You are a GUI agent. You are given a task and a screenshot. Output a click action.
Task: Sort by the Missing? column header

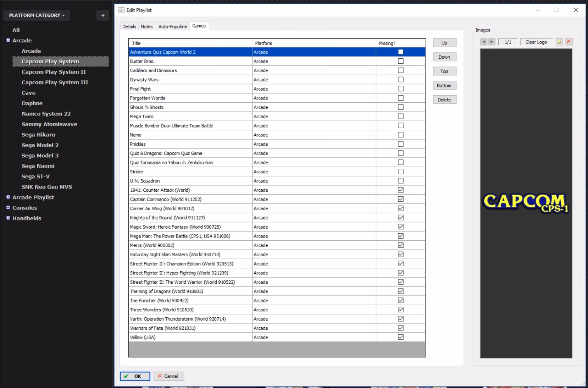point(401,43)
